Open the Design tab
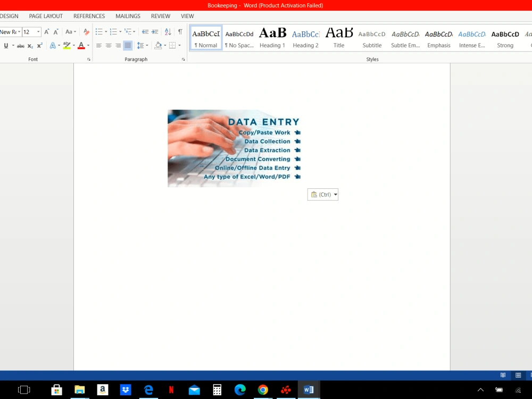The image size is (532, 399). coord(9,16)
